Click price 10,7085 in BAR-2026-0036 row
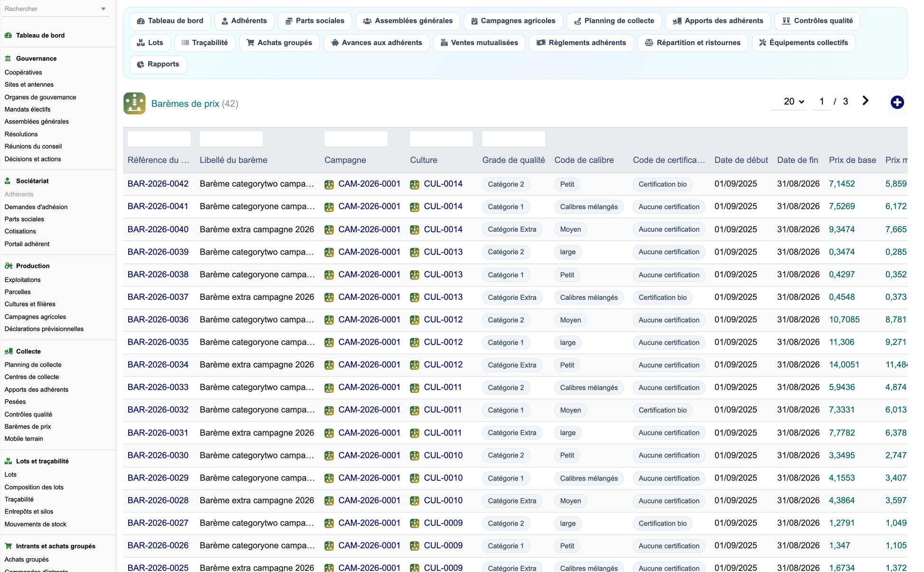 click(x=844, y=320)
